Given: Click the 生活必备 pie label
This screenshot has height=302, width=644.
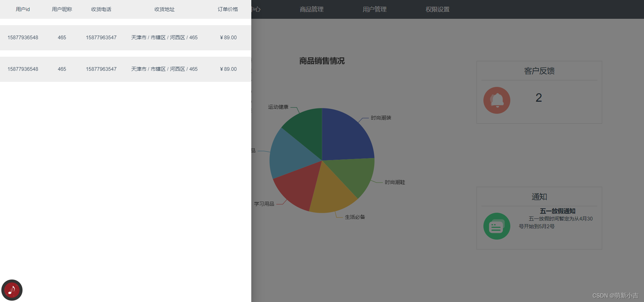Looking at the screenshot, I should [x=355, y=217].
